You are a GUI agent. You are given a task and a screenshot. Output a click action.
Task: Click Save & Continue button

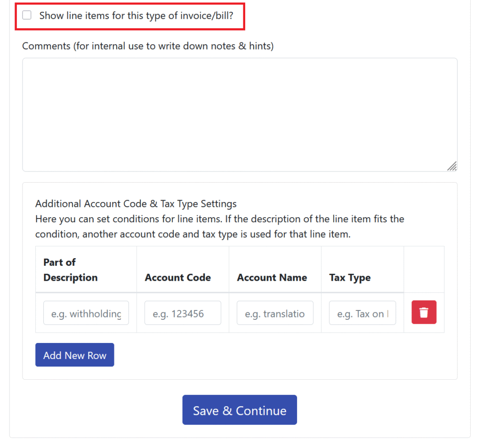[x=240, y=410]
